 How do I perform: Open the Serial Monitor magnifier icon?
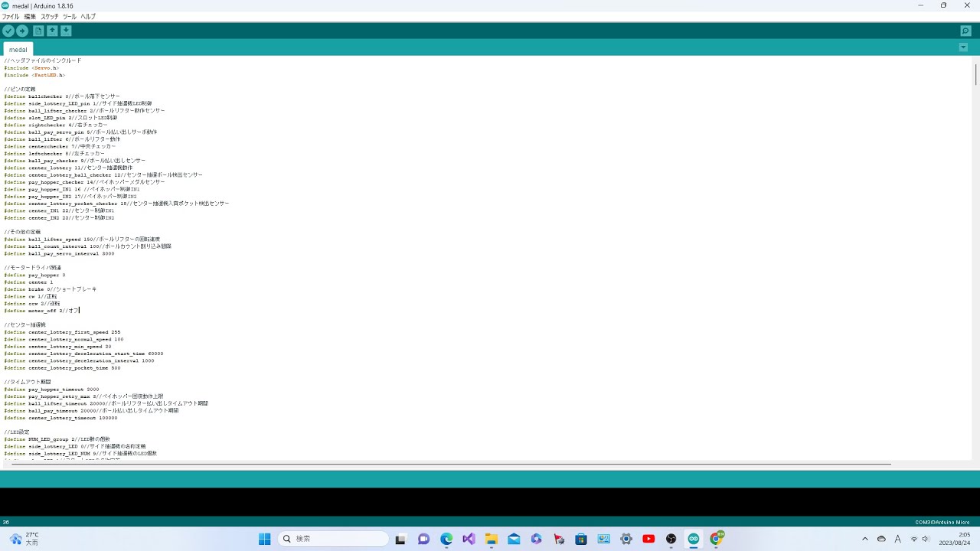[965, 31]
